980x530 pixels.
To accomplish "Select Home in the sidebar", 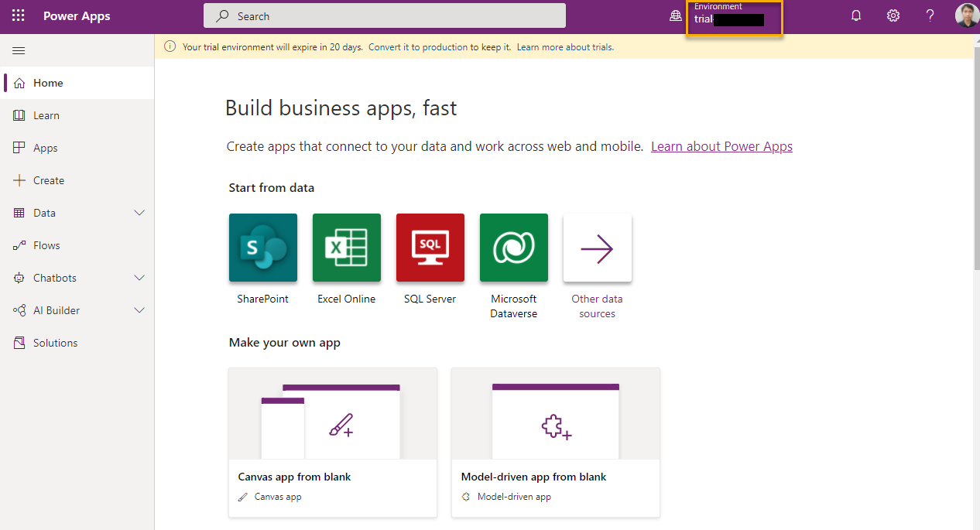I will [x=77, y=83].
